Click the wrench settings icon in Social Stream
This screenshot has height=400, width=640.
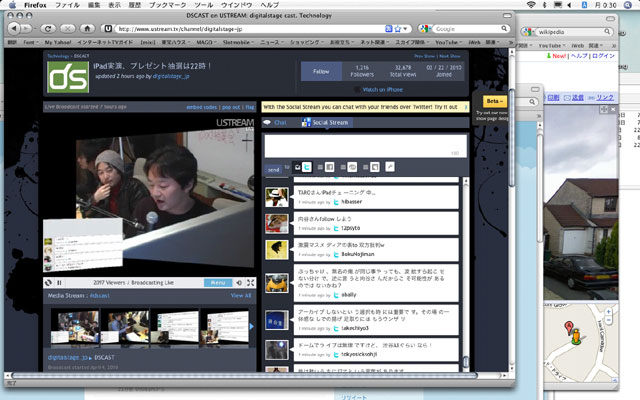(x=390, y=167)
